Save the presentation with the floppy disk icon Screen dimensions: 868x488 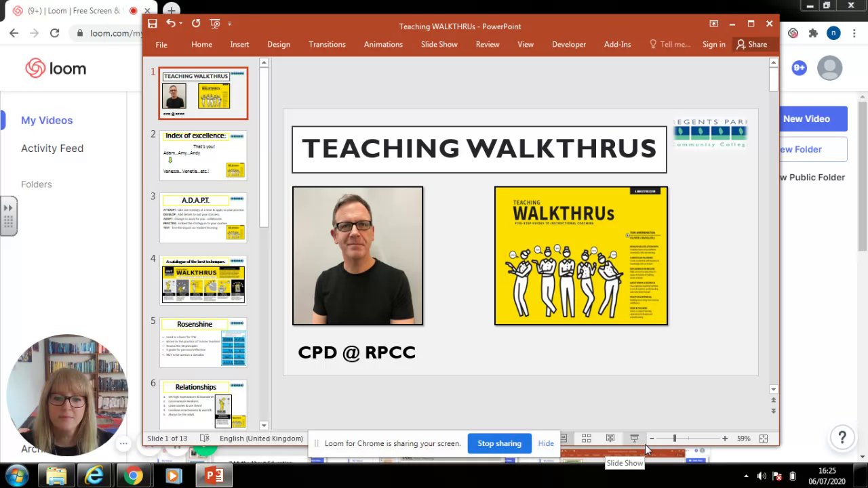pos(153,24)
